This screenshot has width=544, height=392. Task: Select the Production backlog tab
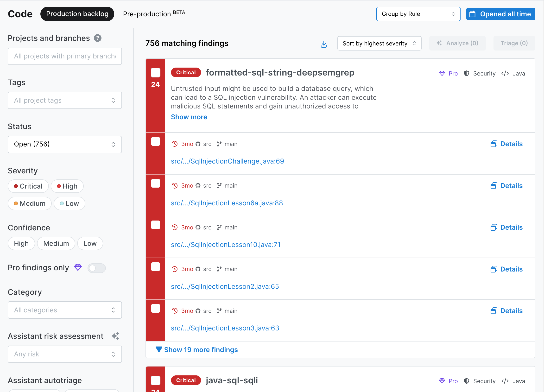(x=78, y=13)
